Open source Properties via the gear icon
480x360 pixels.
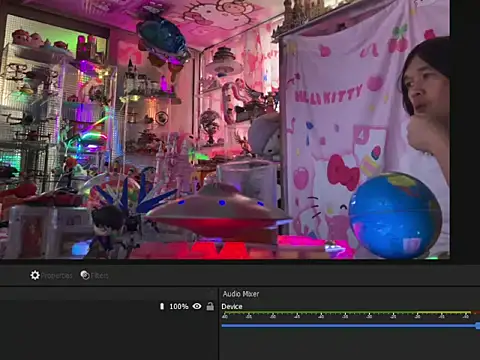(35, 275)
